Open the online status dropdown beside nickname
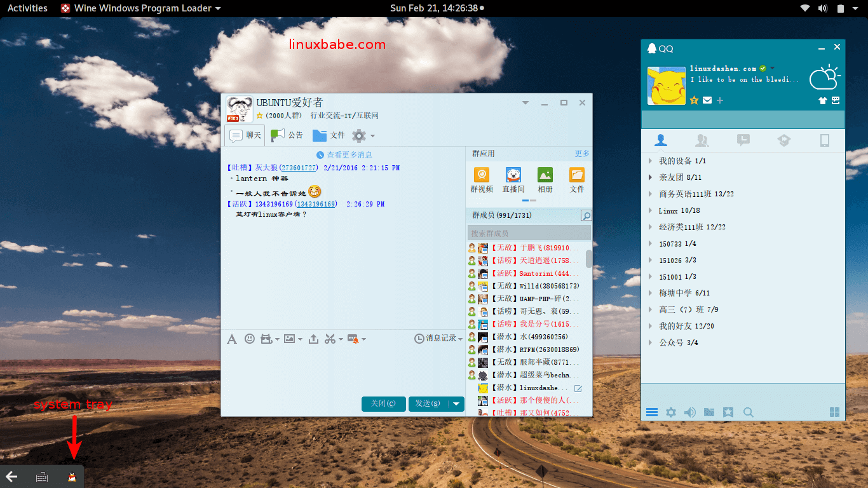 772,68
